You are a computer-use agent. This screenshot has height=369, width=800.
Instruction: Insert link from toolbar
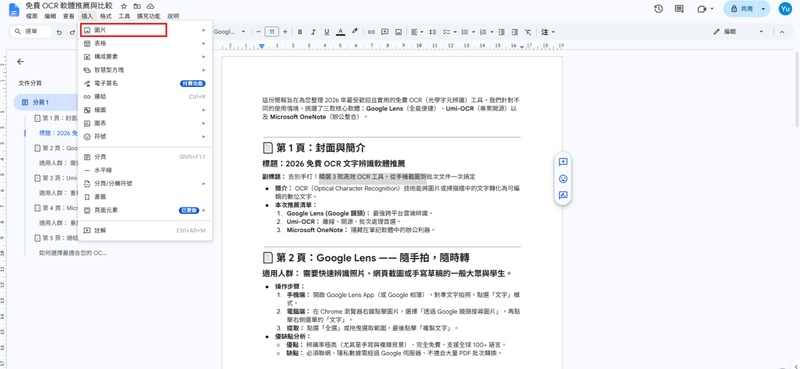371,32
